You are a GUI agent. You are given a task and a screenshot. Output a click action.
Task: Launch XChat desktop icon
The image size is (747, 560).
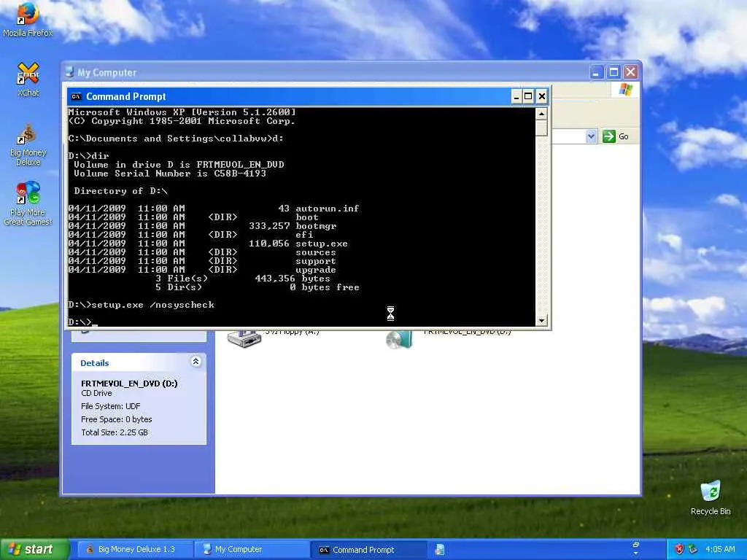click(28, 79)
